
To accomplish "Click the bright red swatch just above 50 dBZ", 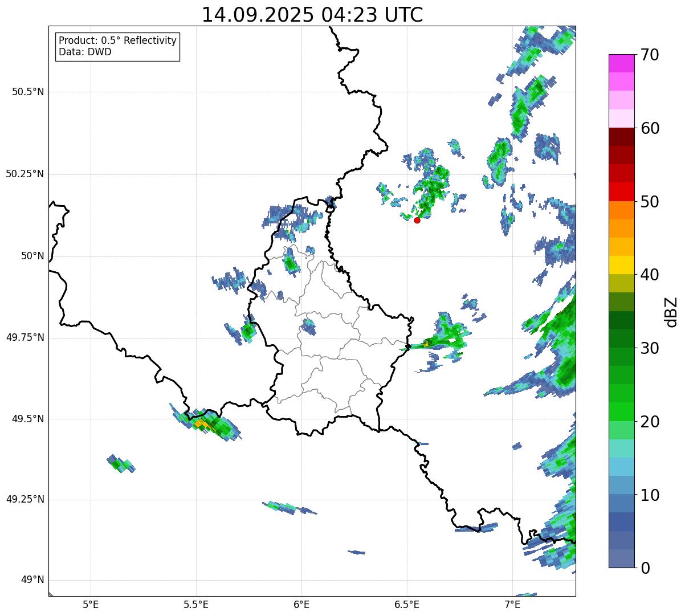I will pos(622,191).
